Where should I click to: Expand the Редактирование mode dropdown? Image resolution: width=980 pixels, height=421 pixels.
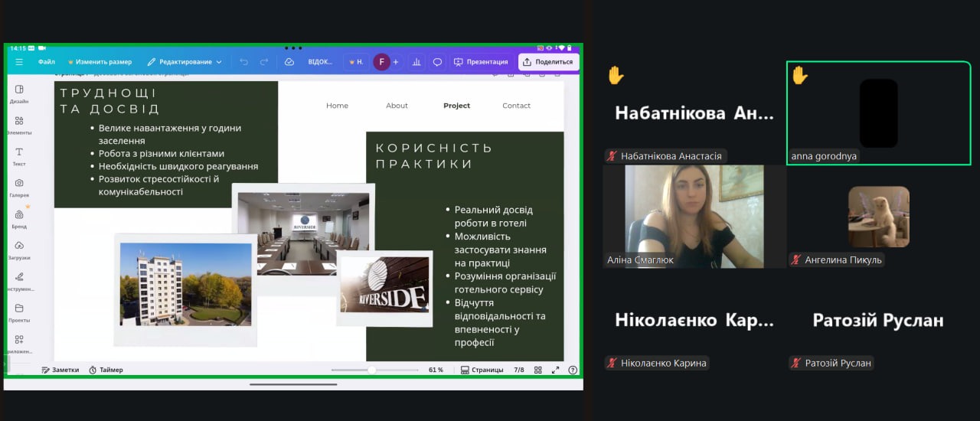[185, 62]
